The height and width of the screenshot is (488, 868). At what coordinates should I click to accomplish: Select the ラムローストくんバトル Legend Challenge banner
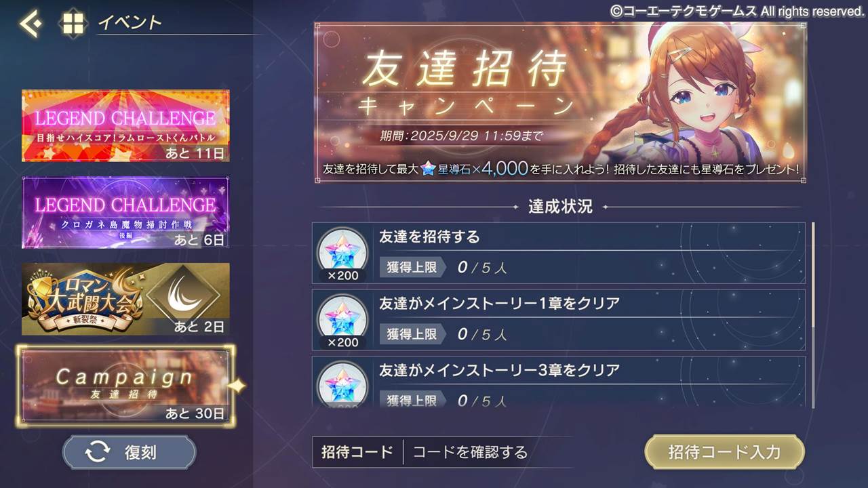coord(125,125)
